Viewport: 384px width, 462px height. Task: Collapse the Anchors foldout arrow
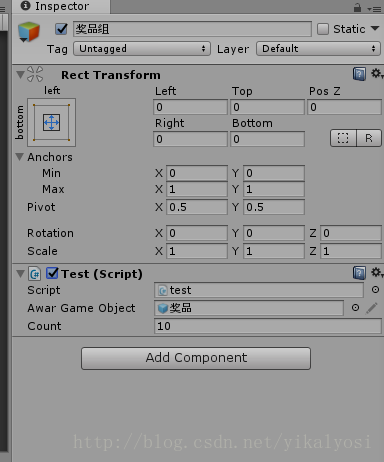pos(20,157)
